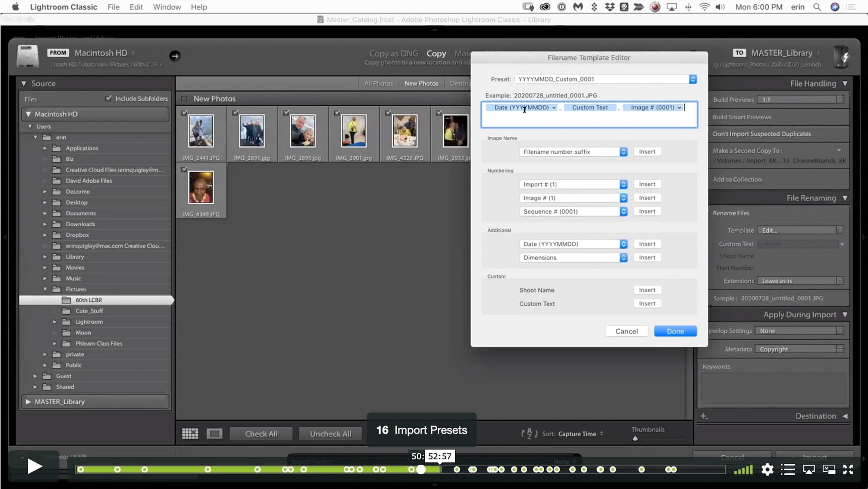Viewport: 868px width, 489px height.
Task: Click the video progress scrubber handle
Action: [x=421, y=469]
